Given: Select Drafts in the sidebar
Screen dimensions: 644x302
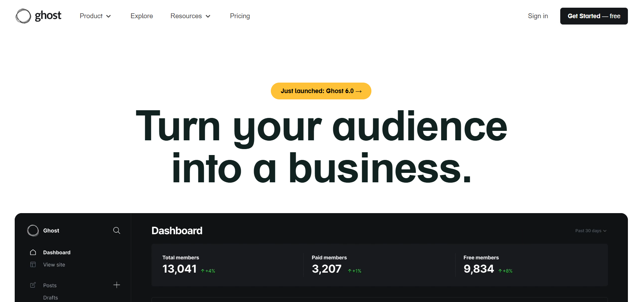Looking at the screenshot, I should click(50, 297).
